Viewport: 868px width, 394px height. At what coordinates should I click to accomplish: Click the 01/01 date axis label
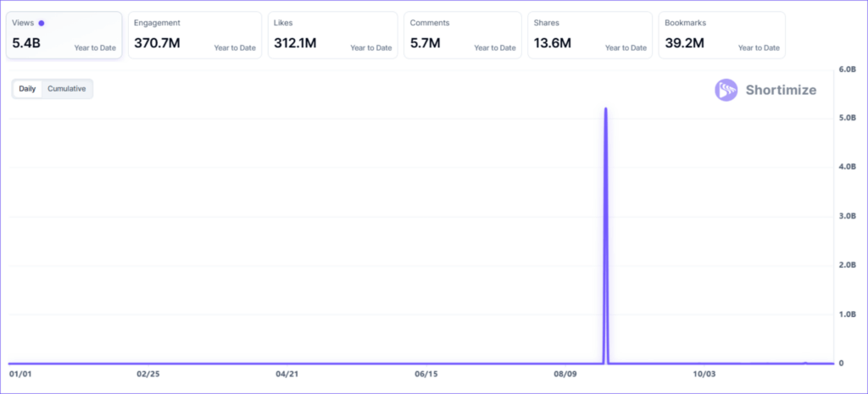click(19, 374)
